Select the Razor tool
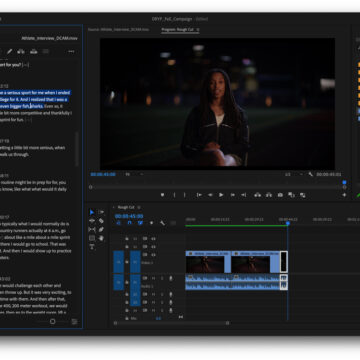360x360 pixels. click(x=101, y=221)
